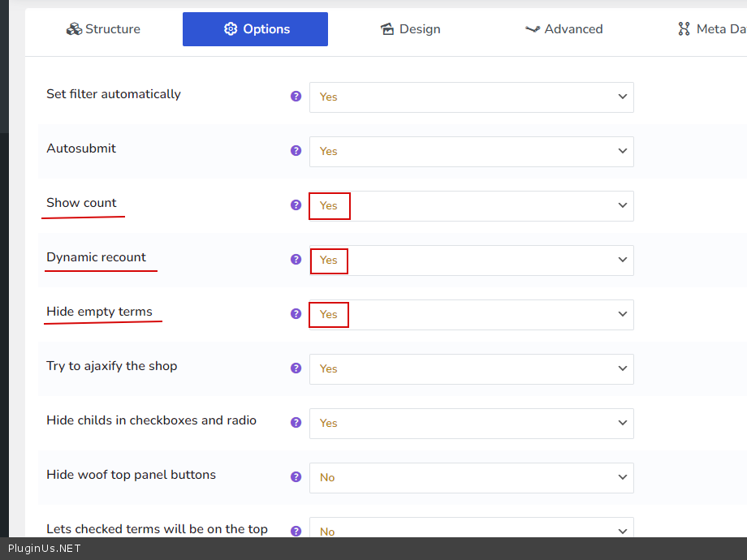The height and width of the screenshot is (560, 747).
Task: Click help icon next to Autosubmit
Action: [x=296, y=150]
